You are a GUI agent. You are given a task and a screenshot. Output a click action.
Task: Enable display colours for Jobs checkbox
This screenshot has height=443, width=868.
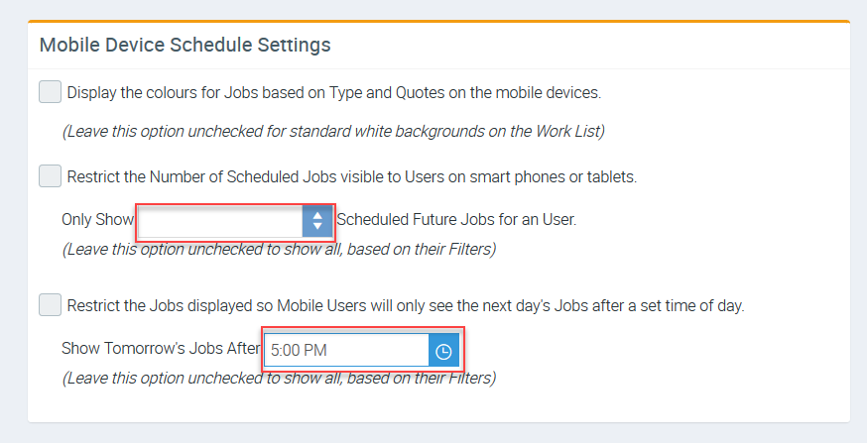click(x=50, y=92)
